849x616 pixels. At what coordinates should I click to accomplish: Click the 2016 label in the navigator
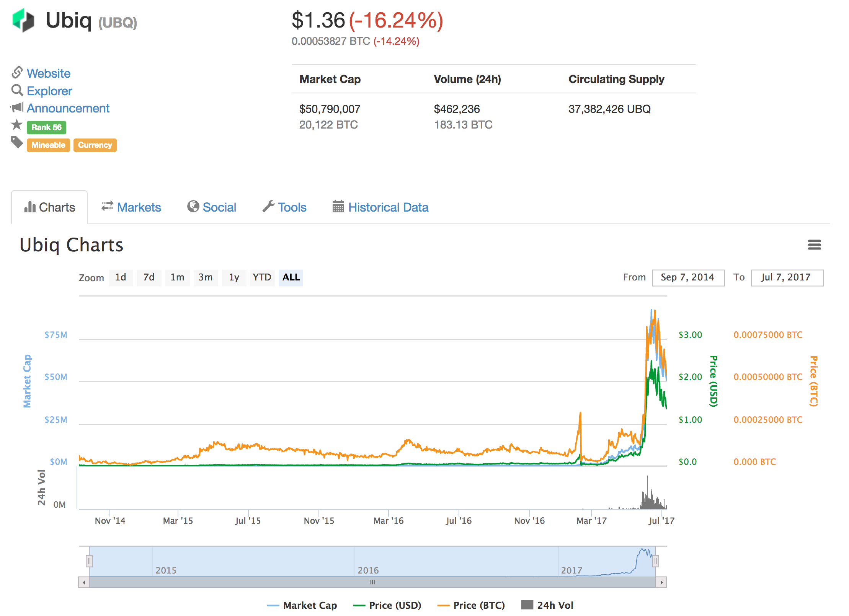pyautogui.click(x=368, y=570)
